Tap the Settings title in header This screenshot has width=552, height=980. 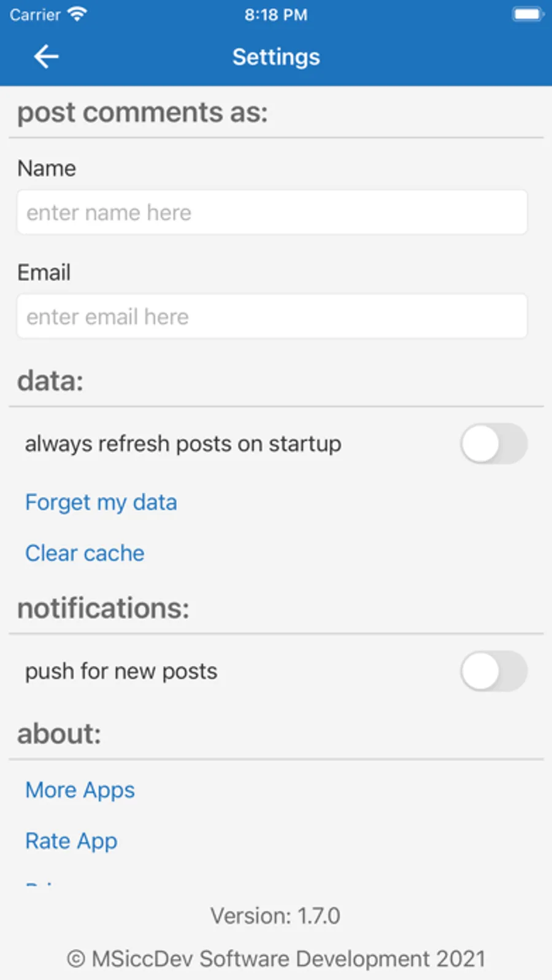(x=276, y=57)
